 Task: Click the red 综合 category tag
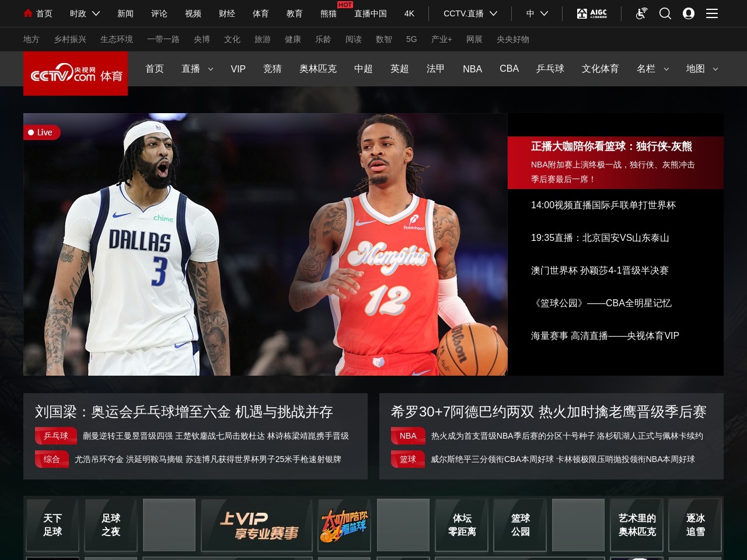coord(52,459)
